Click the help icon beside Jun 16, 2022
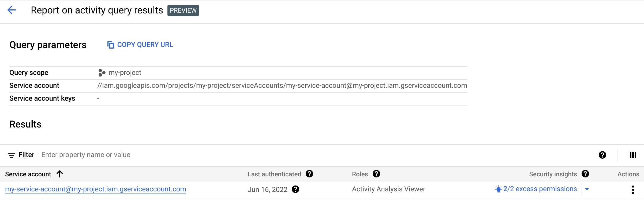The height and width of the screenshot is (204, 644). 295,190
